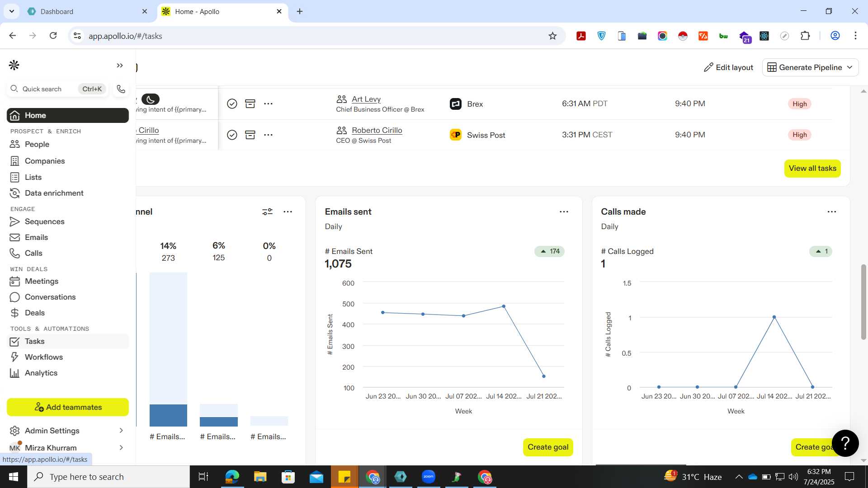Click Edit layout
Image resolution: width=868 pixels, height=488 pixels.
(728, 67)
